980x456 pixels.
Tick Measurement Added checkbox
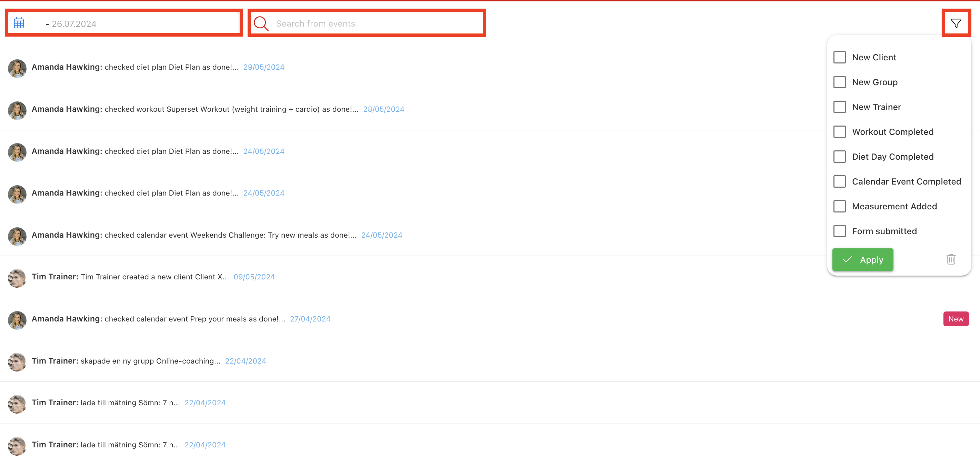point(839,206)
